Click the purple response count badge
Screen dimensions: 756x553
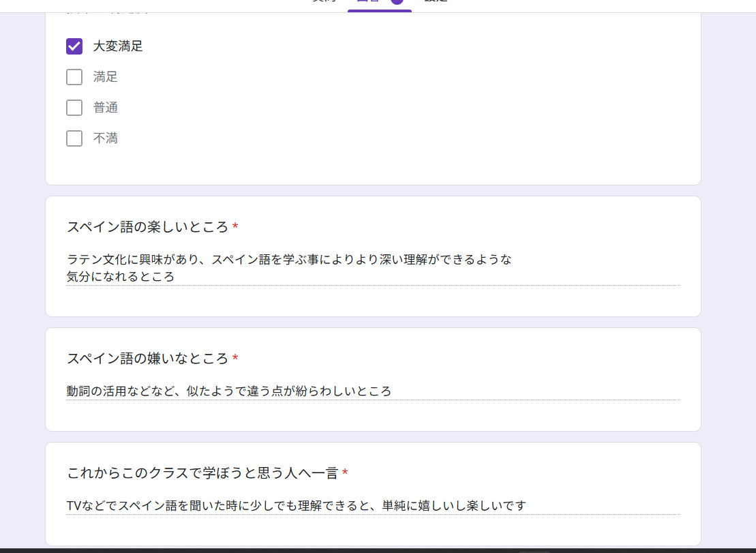tap(397, 2)
